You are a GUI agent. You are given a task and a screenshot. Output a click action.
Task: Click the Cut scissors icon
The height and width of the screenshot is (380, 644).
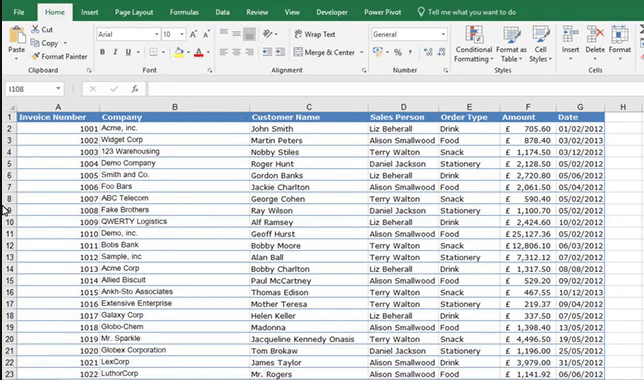35,29
